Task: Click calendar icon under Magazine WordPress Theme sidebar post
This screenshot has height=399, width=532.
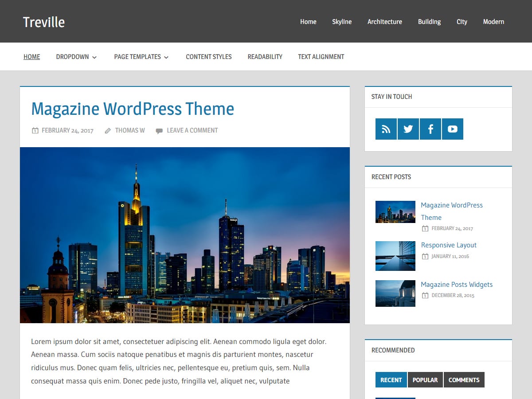Action: click(x=425, y=229)
